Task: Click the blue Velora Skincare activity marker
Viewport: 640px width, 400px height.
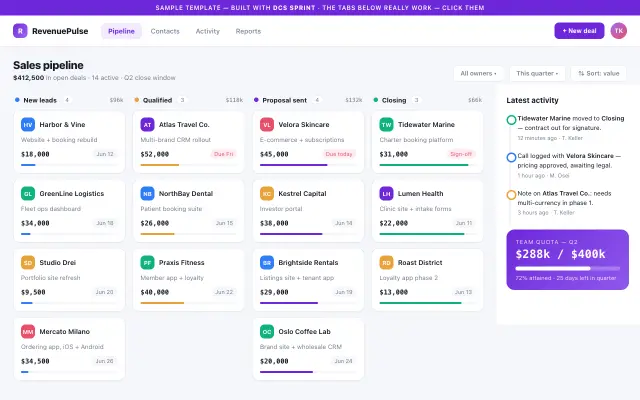Action: (x=511, y=157)
